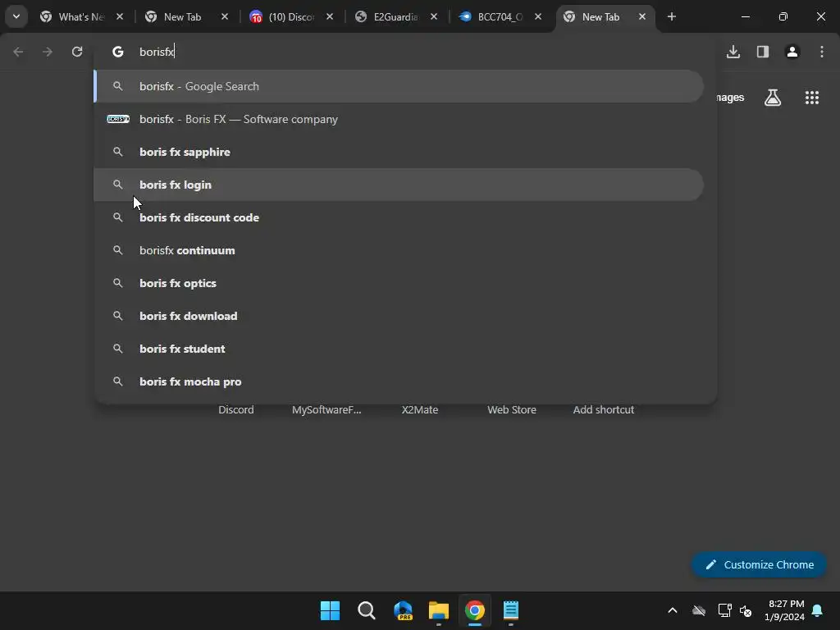Choose boris fx download suggestion
Screen dimensions: 840x630
coord(399,316)
